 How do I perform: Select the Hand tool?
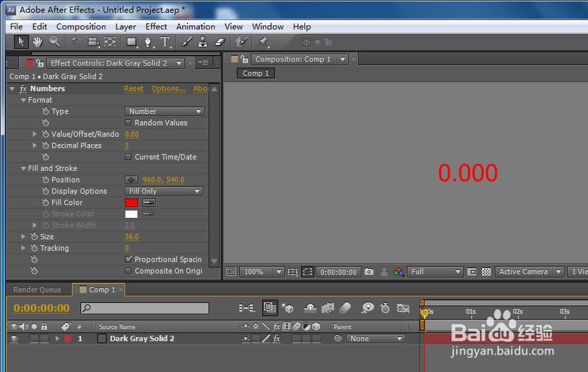(x=38, y=42)
